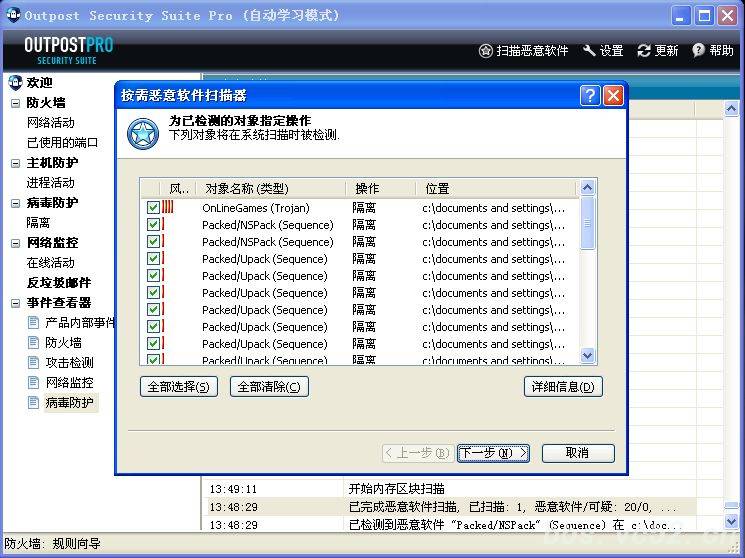Collapse the 事件查看器 tree node
Image resolution: width=745 pixels, height=558 pixels.
pos(15,303)
